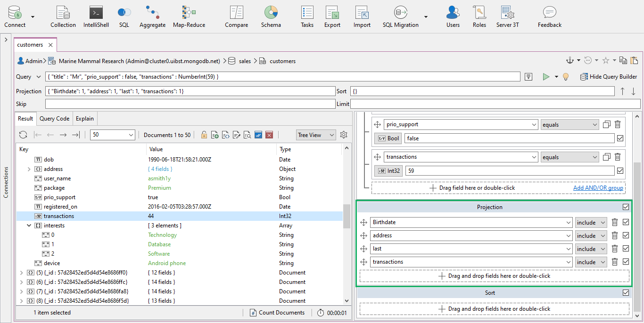Start a SQL Migration
644x323 pixels.
pyautogui.click(x=400, y=16)
